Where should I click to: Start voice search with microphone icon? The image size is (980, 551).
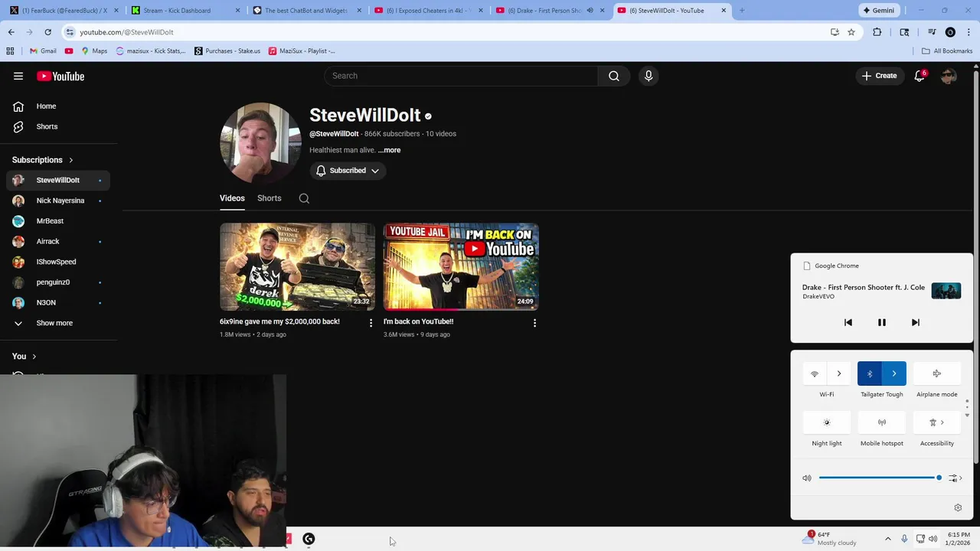pos(648,76)
